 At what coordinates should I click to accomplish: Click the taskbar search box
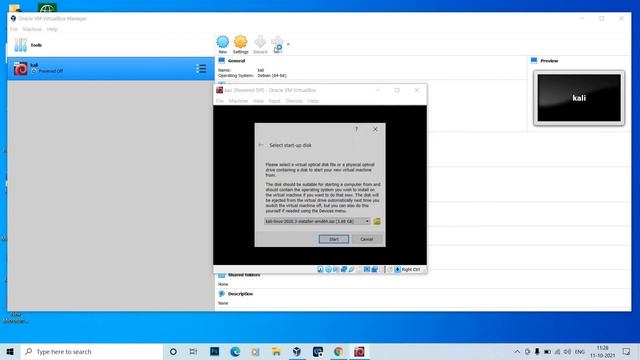click(x=92, y=351)
